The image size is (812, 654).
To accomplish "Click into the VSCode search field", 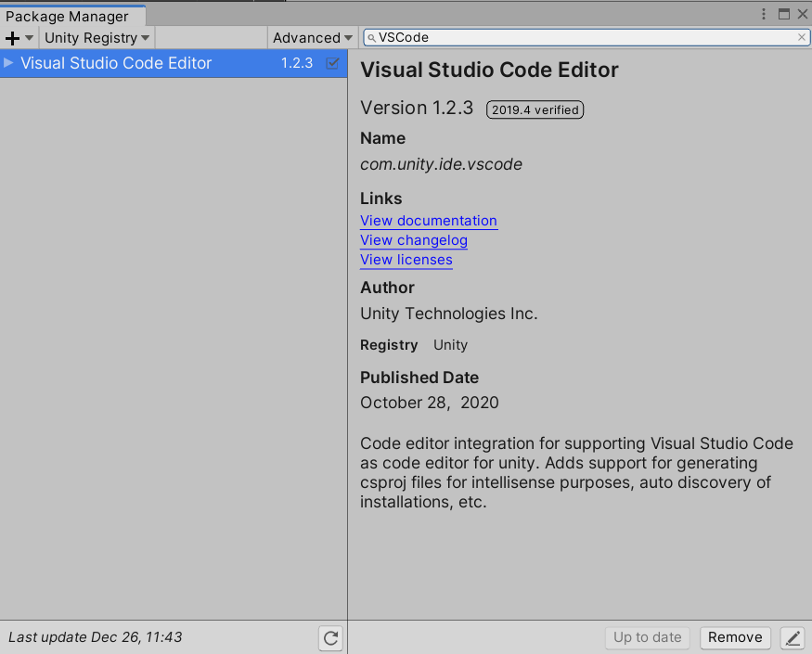I will 586,37.
